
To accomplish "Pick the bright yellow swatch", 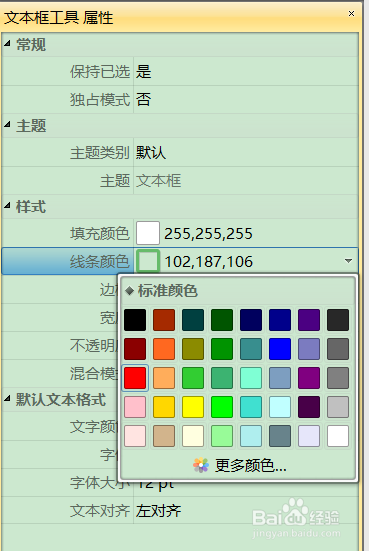I will [193, 407].
